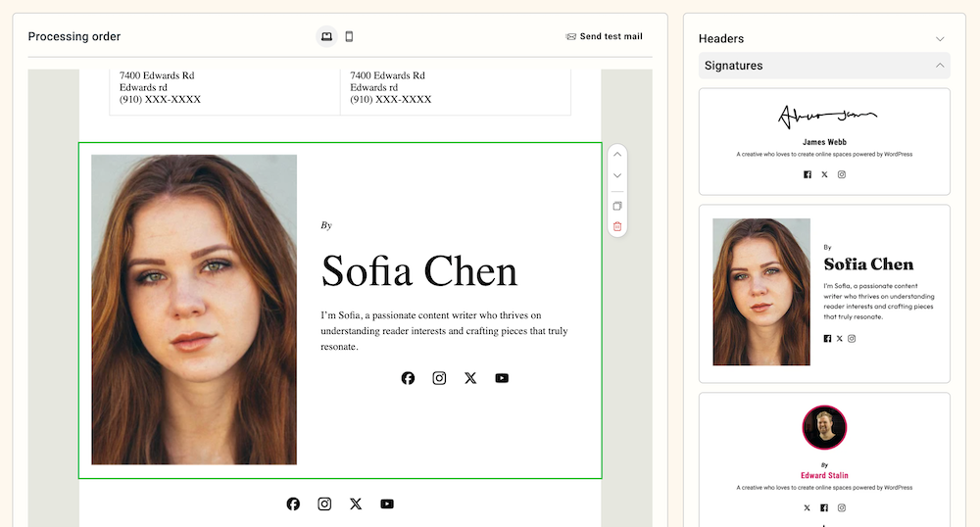Click James Webb template description text
The image size is (980, 527).
click(824, 154)
